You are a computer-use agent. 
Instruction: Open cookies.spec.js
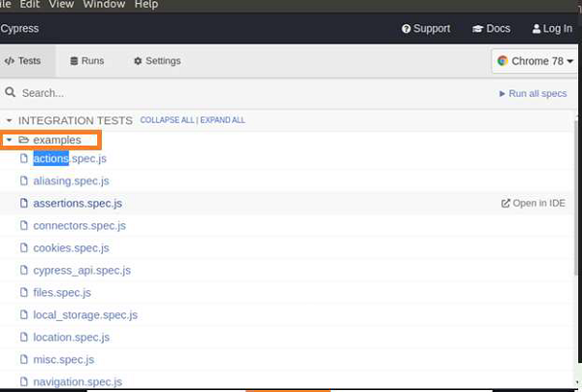[x=71, y=248]
